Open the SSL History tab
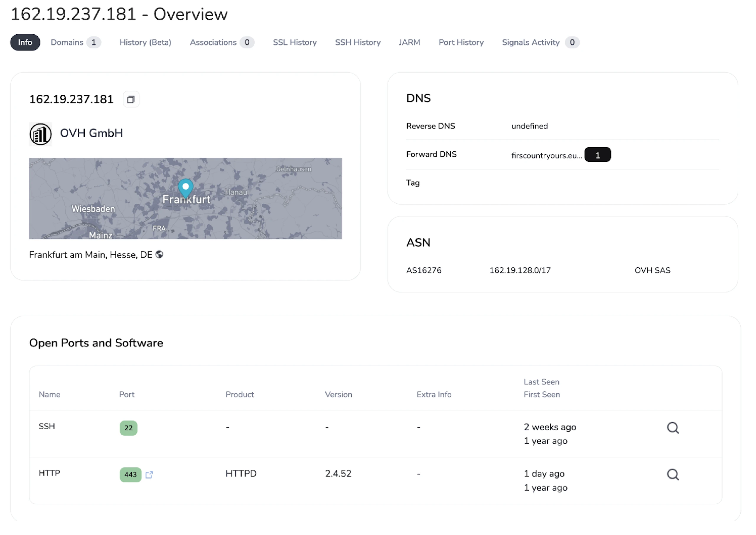756x535 pixels. click(x=294, y=42)
